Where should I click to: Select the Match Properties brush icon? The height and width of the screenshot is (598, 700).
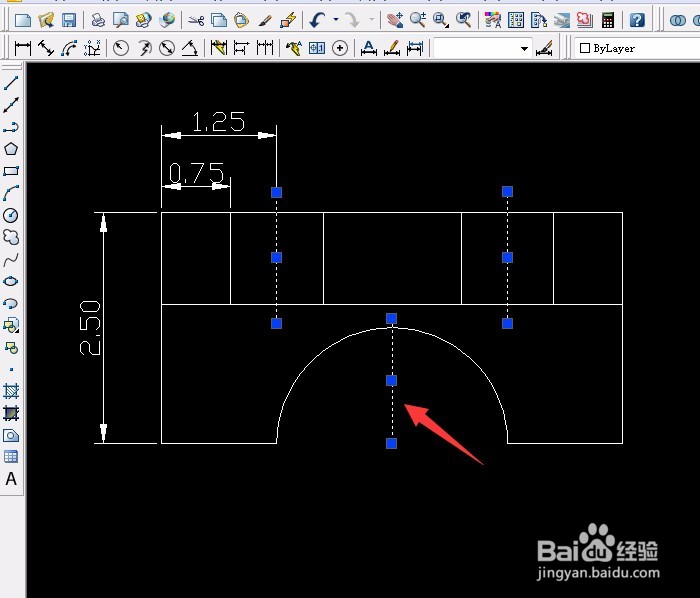(265, 20)
